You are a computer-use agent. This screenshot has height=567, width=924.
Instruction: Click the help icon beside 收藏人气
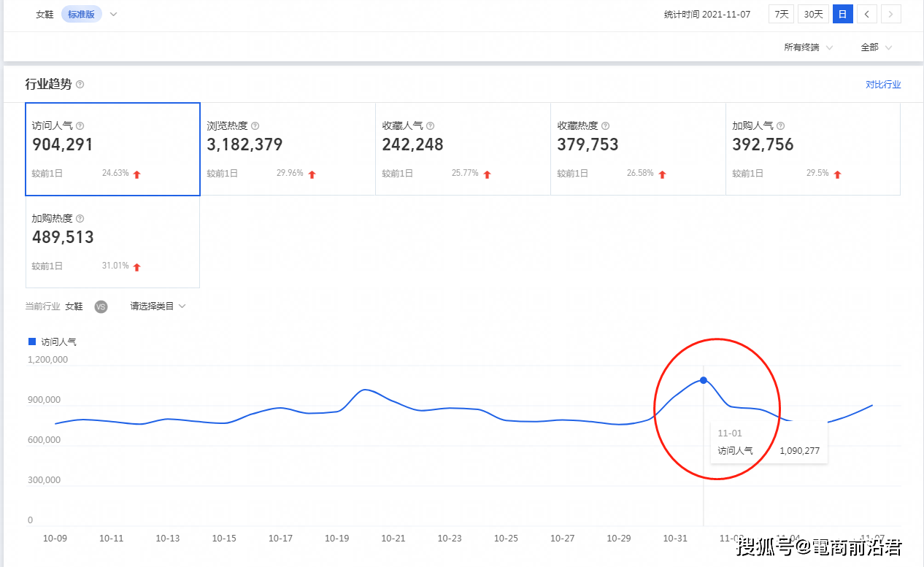[431, 126]
